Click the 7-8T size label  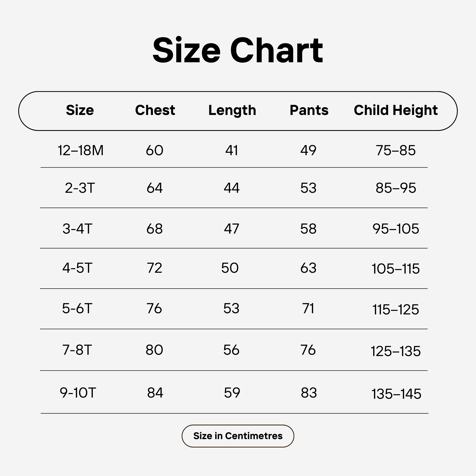click(77, 350)
